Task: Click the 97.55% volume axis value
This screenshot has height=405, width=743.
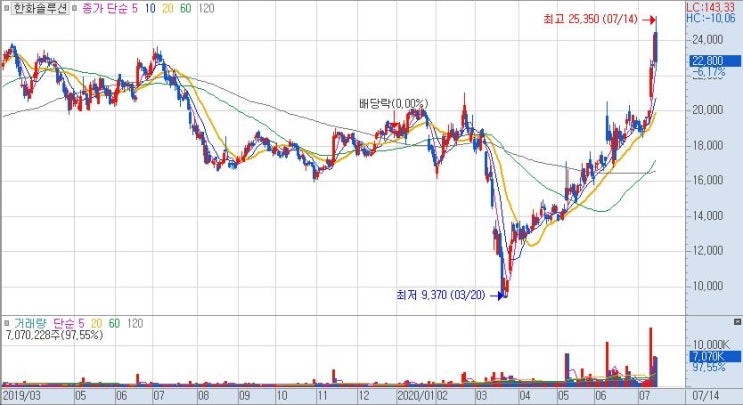Action: [x=709, y=367]
